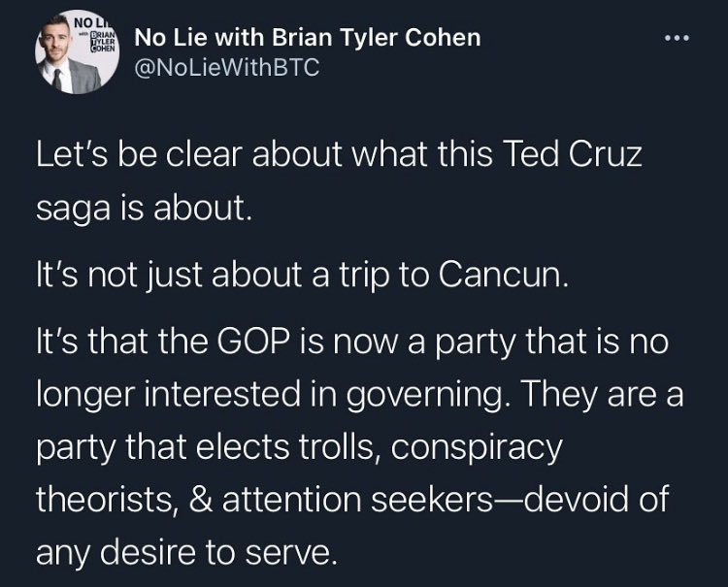Open the @NoLieWithBTC handle
This screenshot has height=587, width=728.
tap(227, 68)
